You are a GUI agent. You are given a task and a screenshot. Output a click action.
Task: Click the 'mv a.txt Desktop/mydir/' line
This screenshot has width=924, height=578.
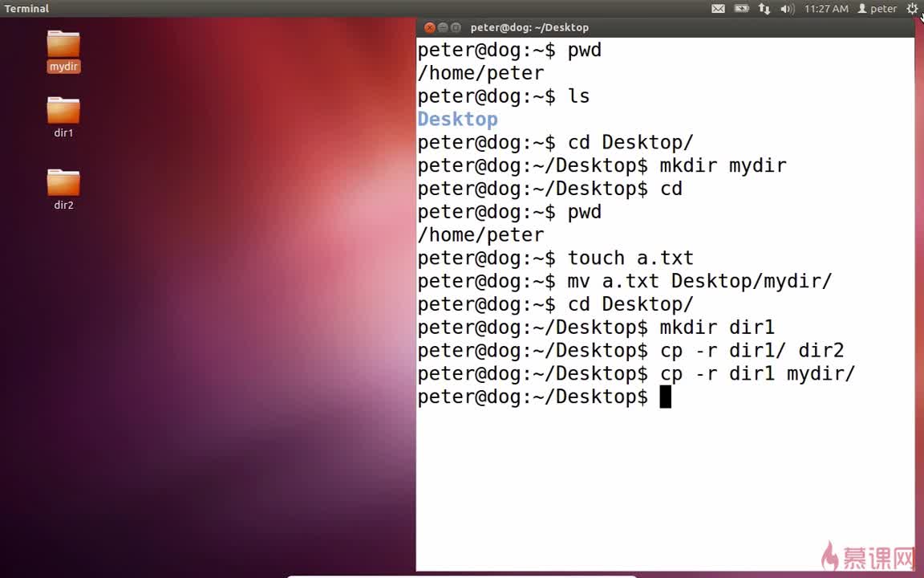pos(625,281)
